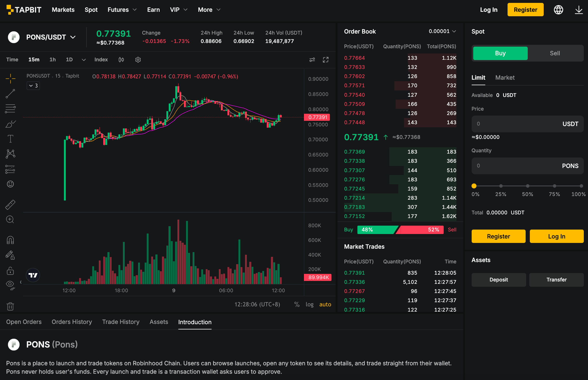Toggle hide all drawings eye icon
Image resolution: width=588 pixels, height=380 pixels.
coord(10,285)
